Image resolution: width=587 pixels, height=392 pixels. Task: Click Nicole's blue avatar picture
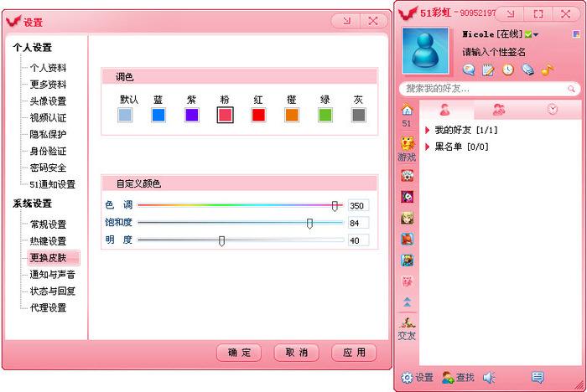pos(425,50)
